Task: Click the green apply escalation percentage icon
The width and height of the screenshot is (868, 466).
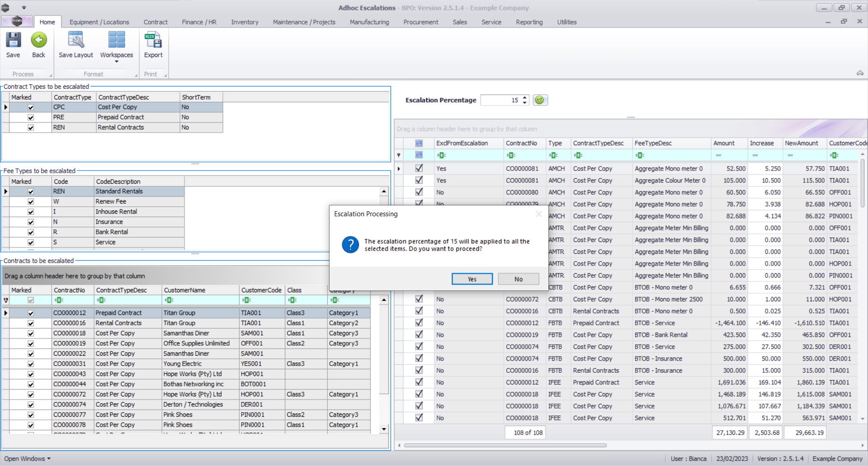Action: 540,100
